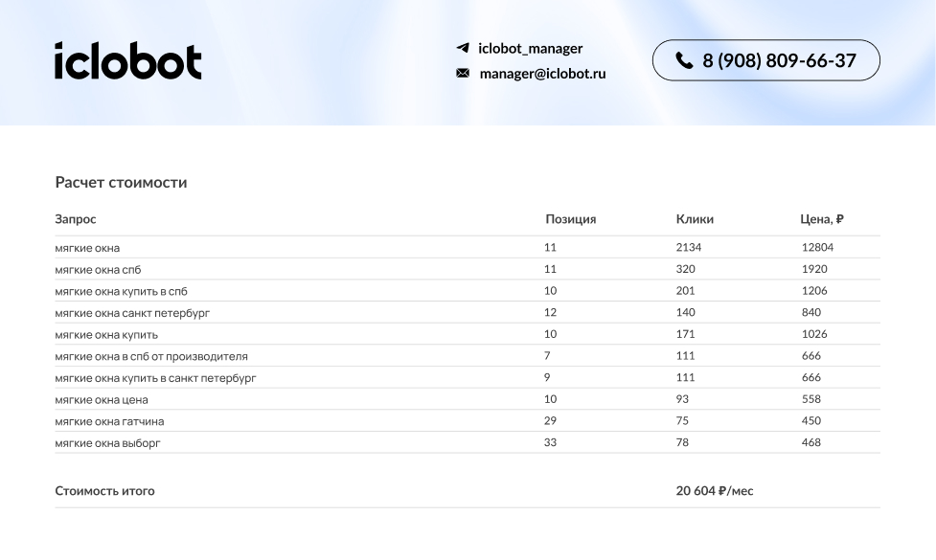
Task: Click the iclobot logo
Action: [128, 60]
